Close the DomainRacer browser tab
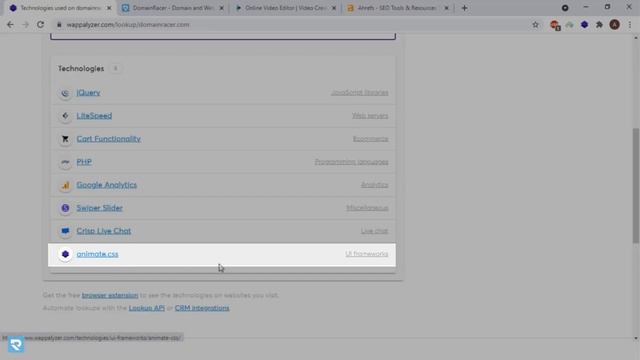Viewport: 640px width, 360px height. click(x=222, y=8)
